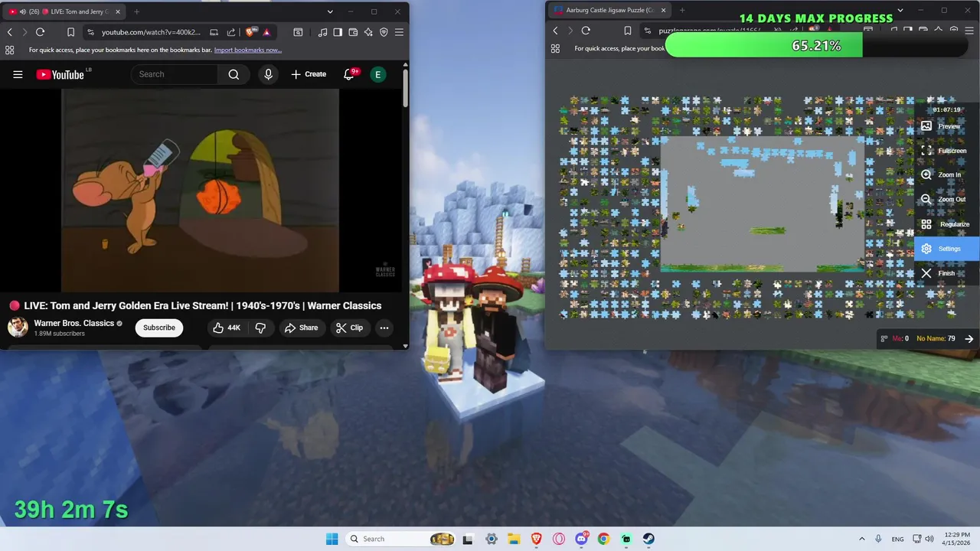980x551 pixels.
Task: Open Steam from the taskbar
Action: (648, 539)
